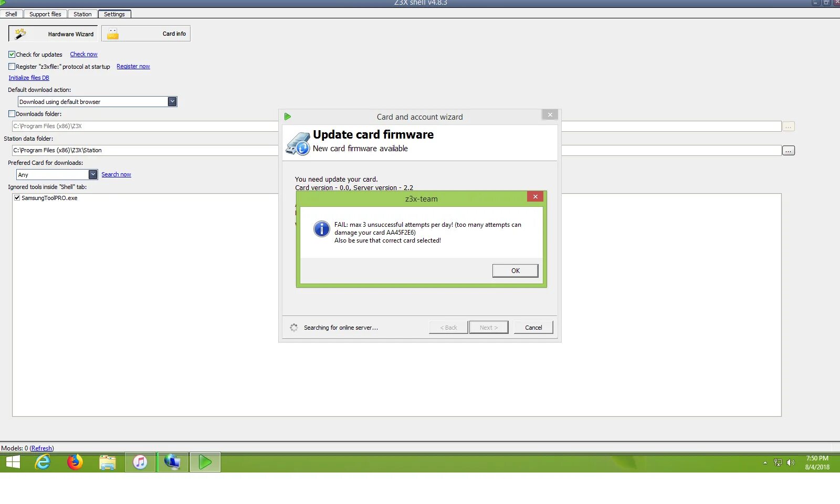This screenshot has width=840, height=504.
Task: Click the Refresh models link
Action: tap(42, 448)
